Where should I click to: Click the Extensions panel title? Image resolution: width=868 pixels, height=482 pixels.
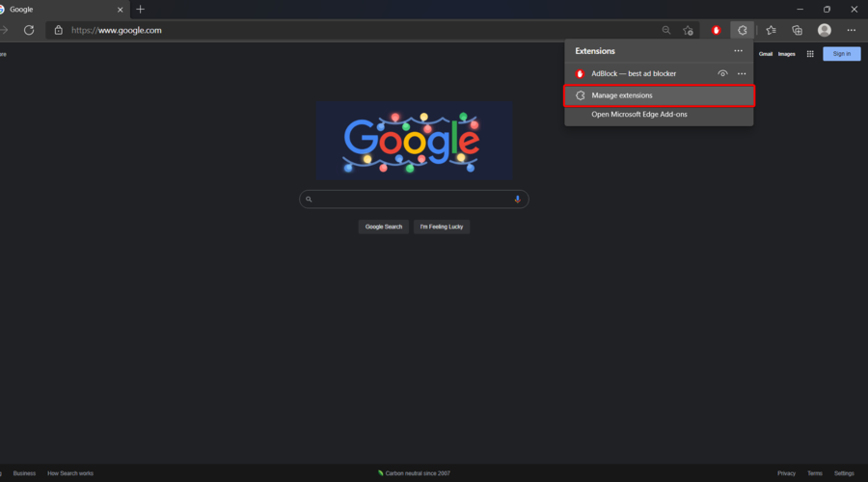pos(595,51)
